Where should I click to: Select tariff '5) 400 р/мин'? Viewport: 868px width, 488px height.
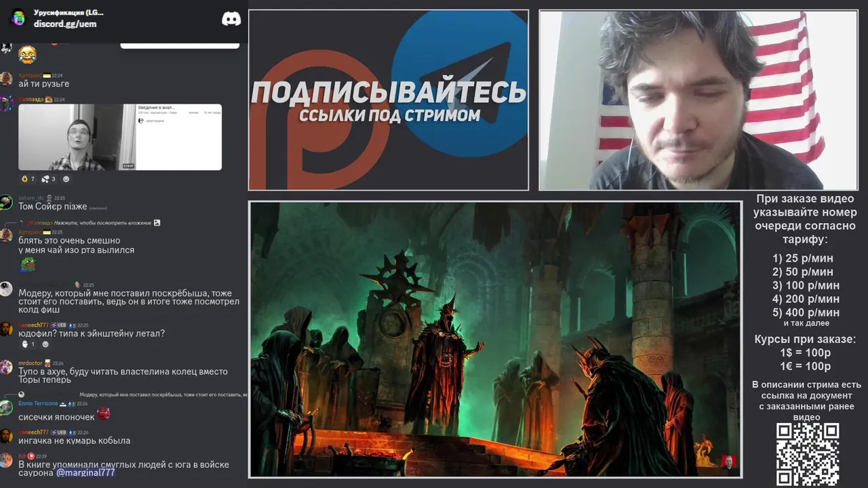(806, 312)
